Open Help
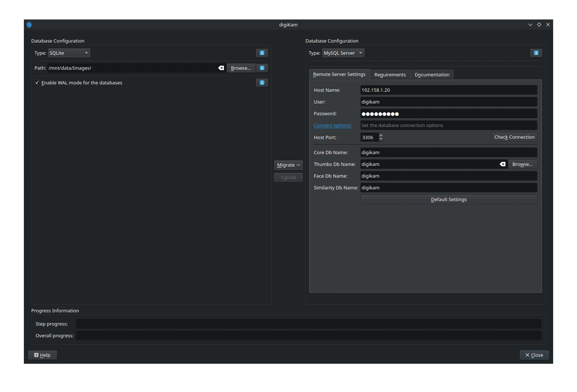 pos(42,355)
